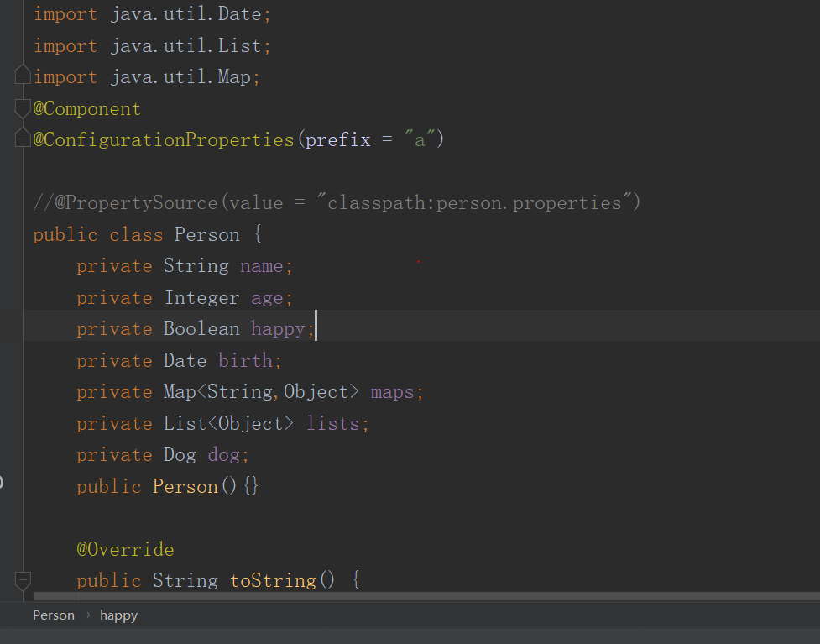Click the import java.util.List line
This screenshot has height=644, width=820.
(152, 46)
